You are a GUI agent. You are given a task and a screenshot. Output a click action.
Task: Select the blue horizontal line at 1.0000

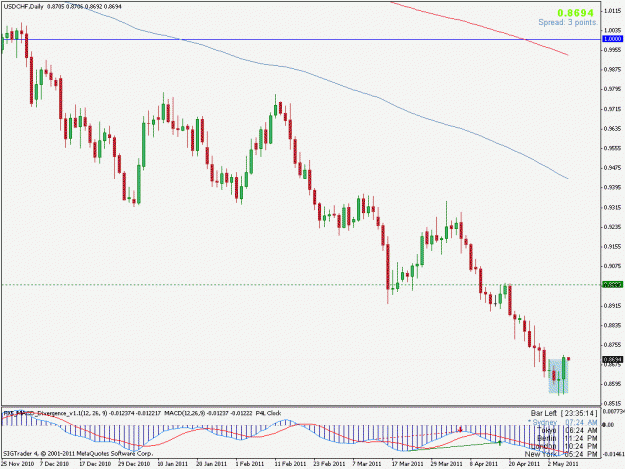coord(301,39)
